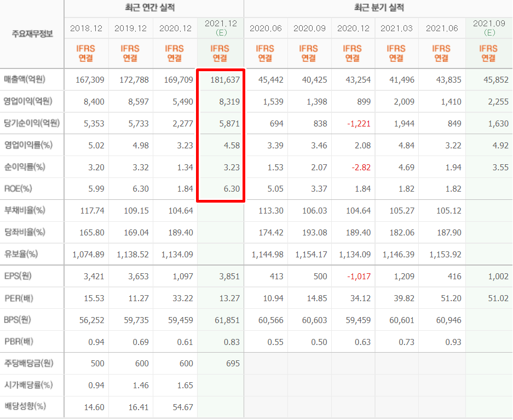Click the 부채비율(%) row label
The image size is (513, 420).
click(x=24, y=210)
